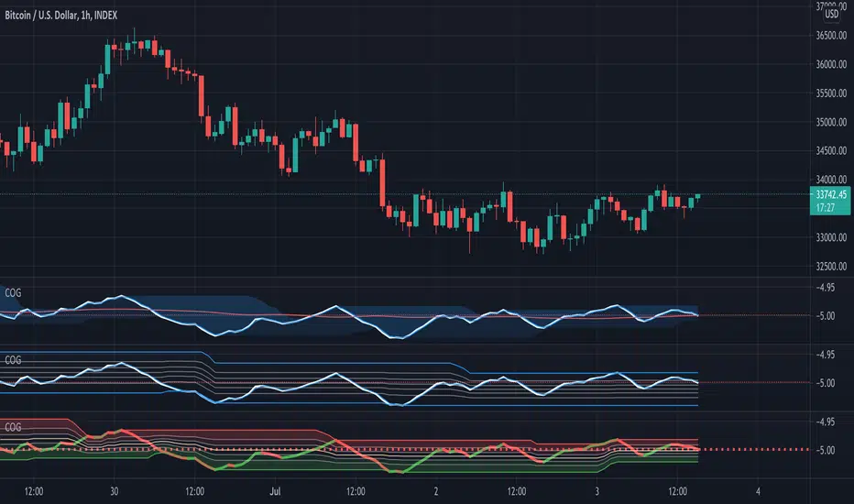The image size is (854, 504).
Task: Click the 12:00 label between 3 and 4
Action: (x=677, y=491)
